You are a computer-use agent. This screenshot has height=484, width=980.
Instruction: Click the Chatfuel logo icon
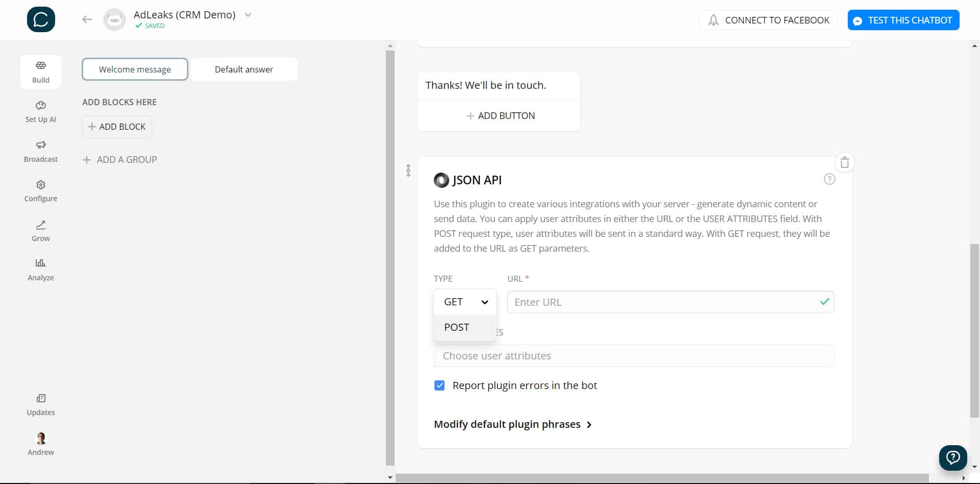[41, 19]
